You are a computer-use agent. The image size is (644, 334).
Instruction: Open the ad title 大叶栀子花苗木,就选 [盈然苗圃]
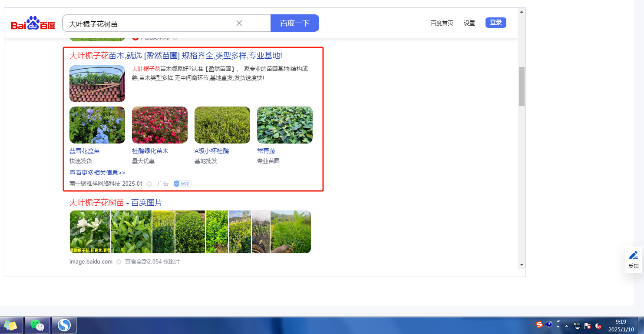[x=176, y=56]
